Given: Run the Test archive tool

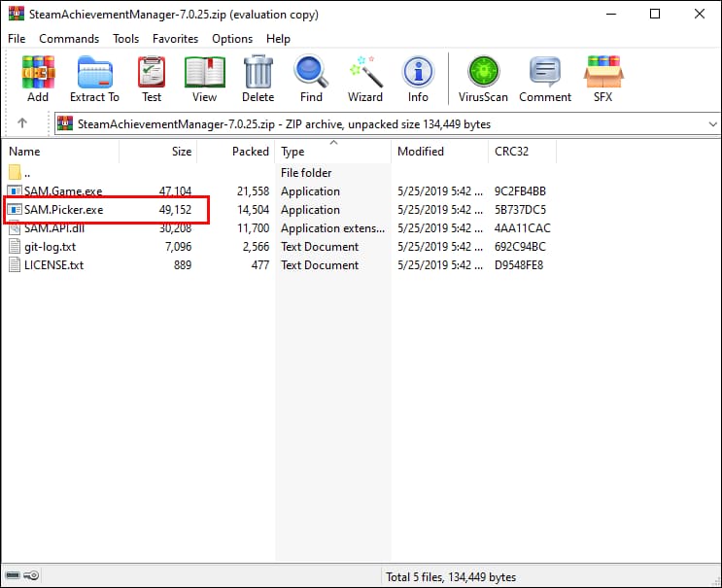Looking at the screenshot, I should click(152, 72).
